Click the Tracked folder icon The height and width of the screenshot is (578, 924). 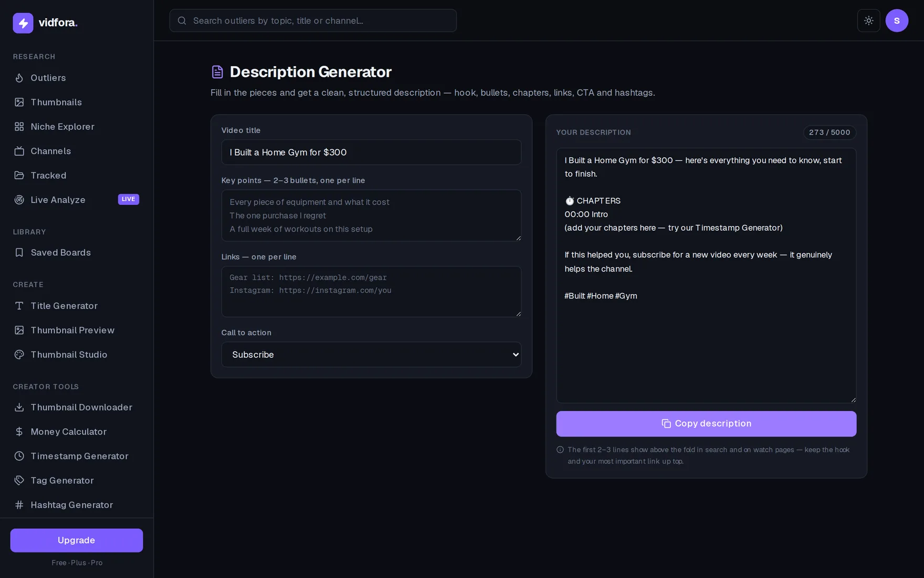(19, 176)
